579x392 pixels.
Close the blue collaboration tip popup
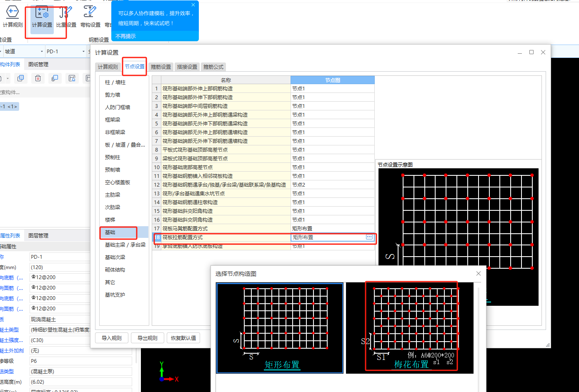(193, 5)
